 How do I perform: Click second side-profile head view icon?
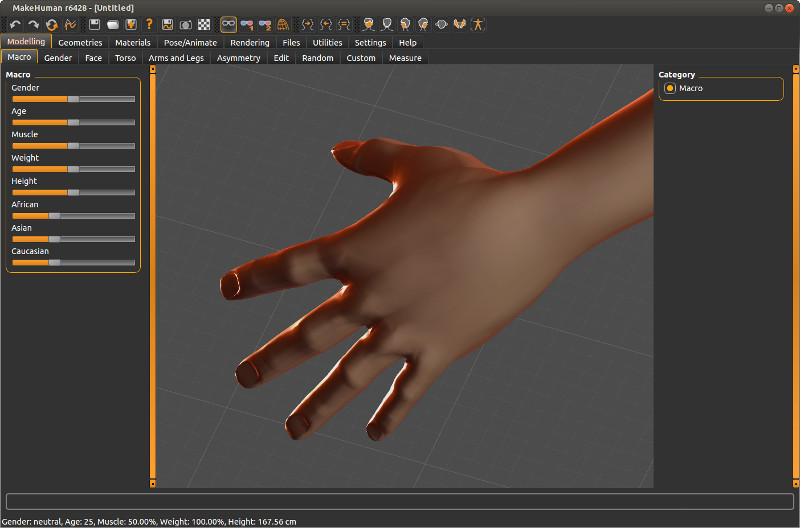(423, 24)
